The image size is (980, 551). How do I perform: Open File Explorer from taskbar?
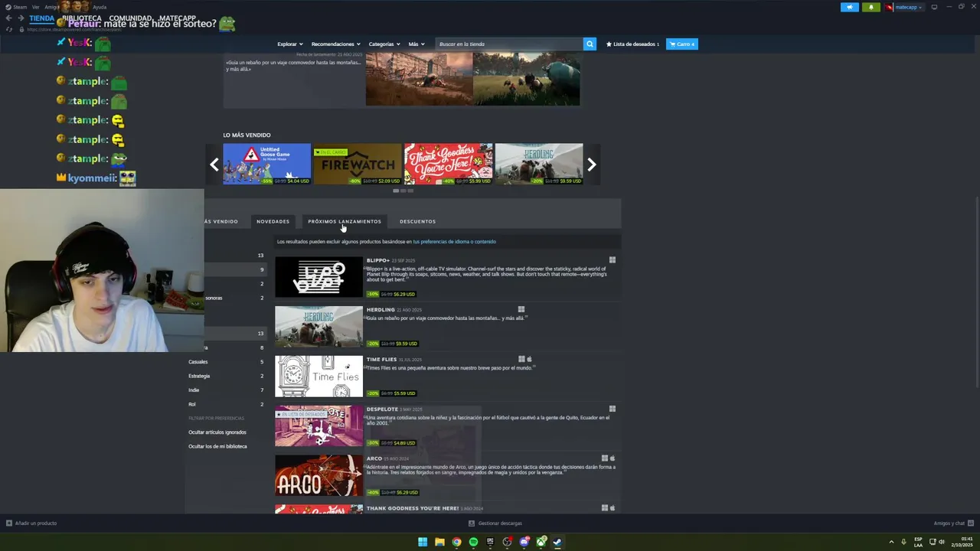point(439,542)
